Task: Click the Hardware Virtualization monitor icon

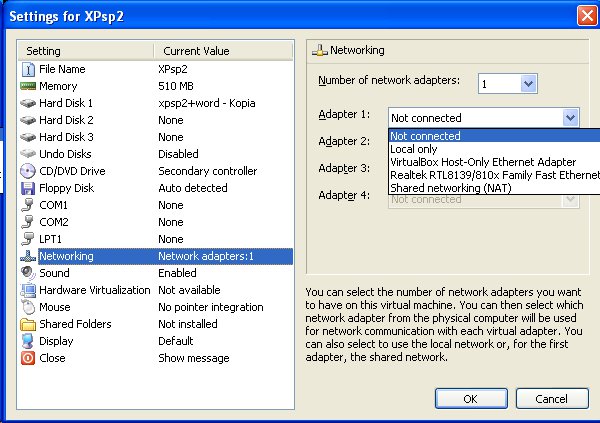Action: [28, 290]
